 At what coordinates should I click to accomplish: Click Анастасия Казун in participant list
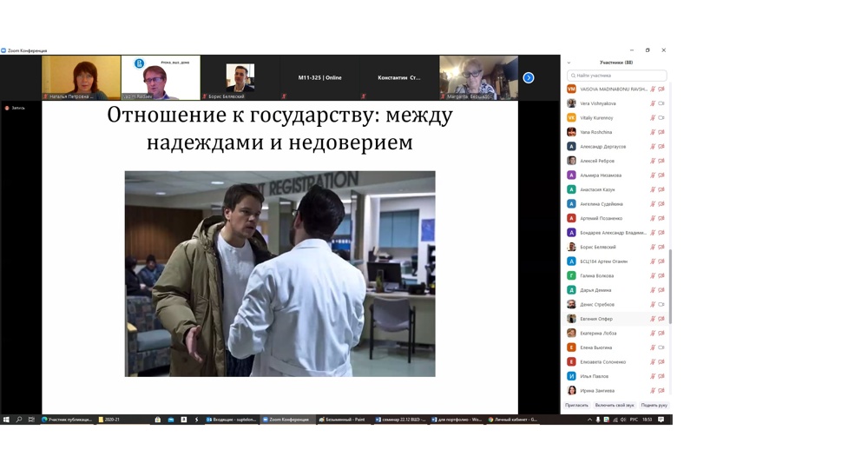point(616,190)
